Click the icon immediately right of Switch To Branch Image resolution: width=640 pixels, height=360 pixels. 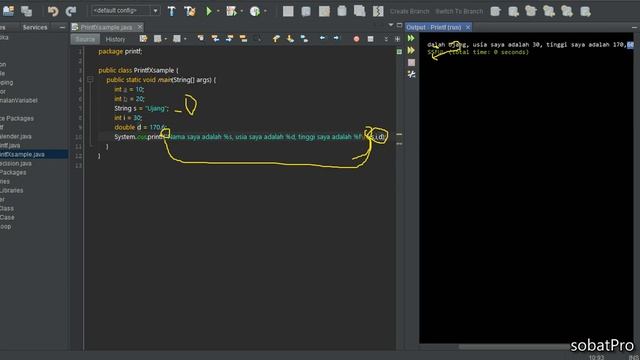point(496,11)
